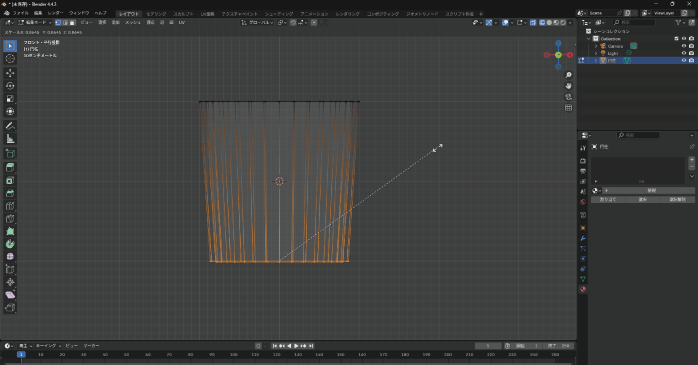
Task: Expand the Camera item in outliner
Action: tap(596, 46)
